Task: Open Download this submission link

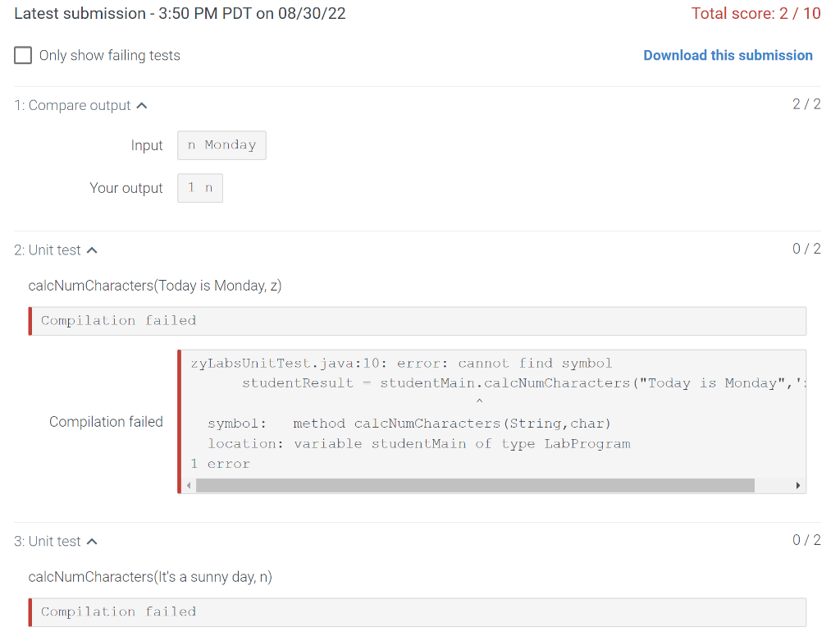Action: (x=728, y=55)
